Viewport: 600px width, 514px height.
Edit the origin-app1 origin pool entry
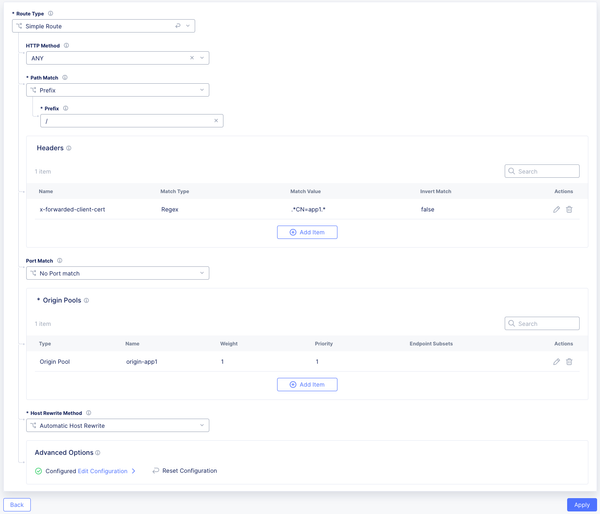[556, 362]
